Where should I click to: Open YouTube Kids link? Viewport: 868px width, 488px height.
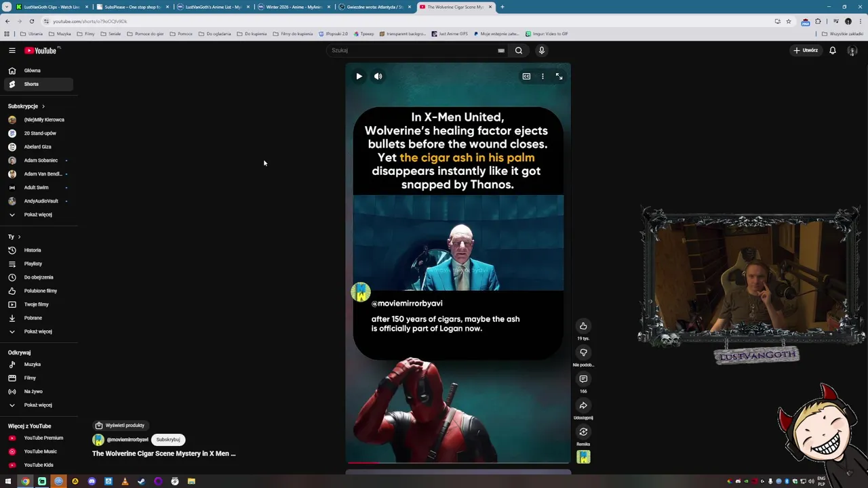point(38,465)
